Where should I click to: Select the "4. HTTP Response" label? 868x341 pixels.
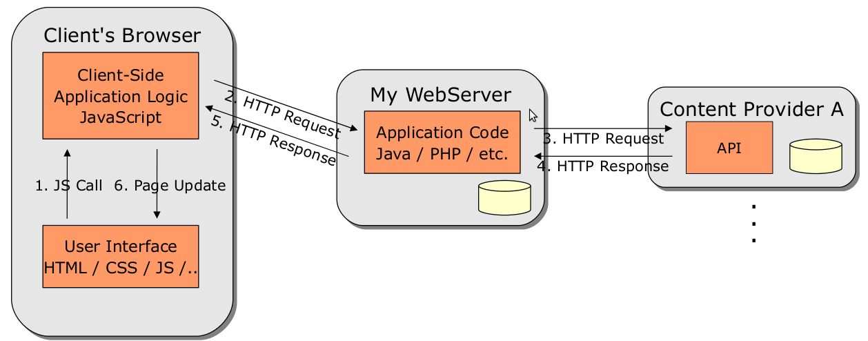[602, 166]
